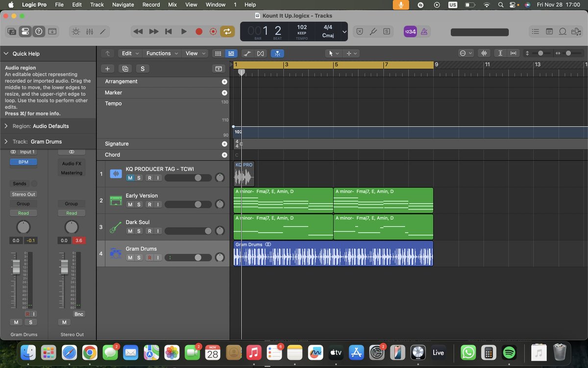Toggle the Metronome click button

(424, 31)
